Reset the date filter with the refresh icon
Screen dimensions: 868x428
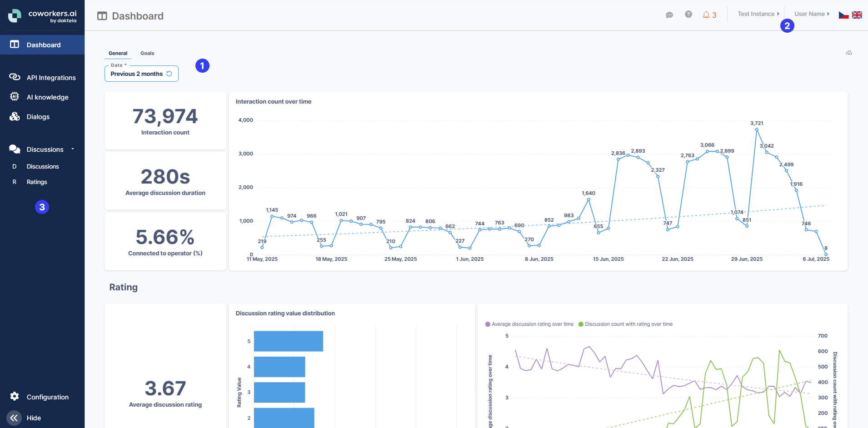click(x=170, y=74)
